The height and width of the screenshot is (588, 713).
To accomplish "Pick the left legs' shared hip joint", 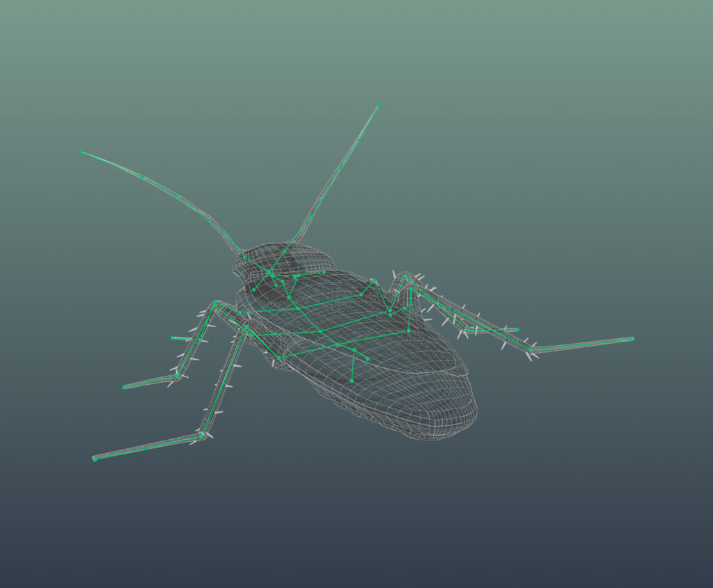I will coord(215,303).
